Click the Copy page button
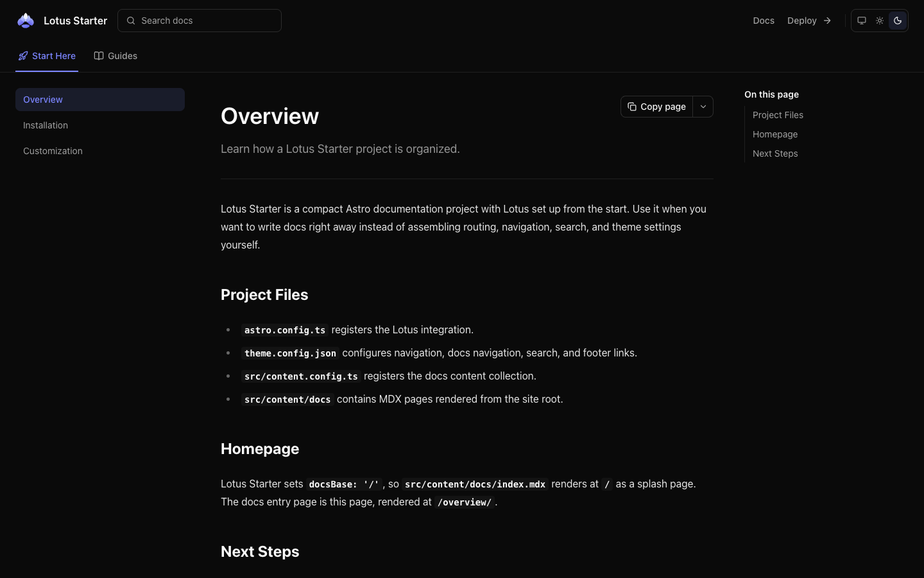The image size is (924, 578). pos(656,107)
